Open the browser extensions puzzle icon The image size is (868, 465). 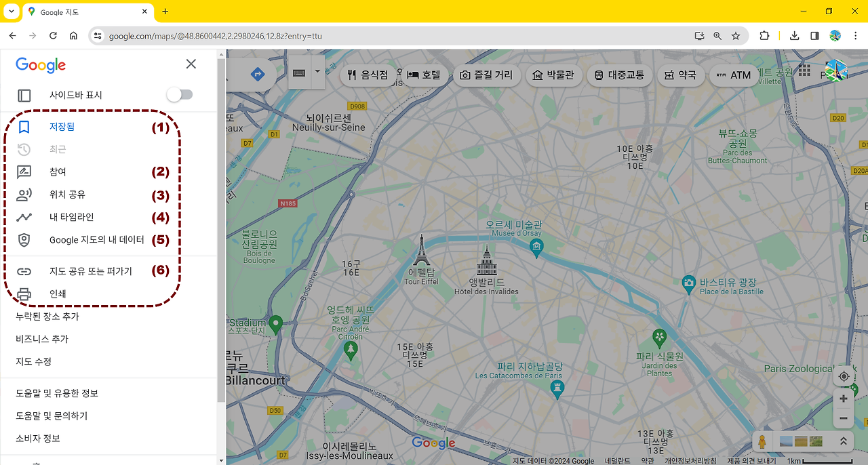[764, 36]
